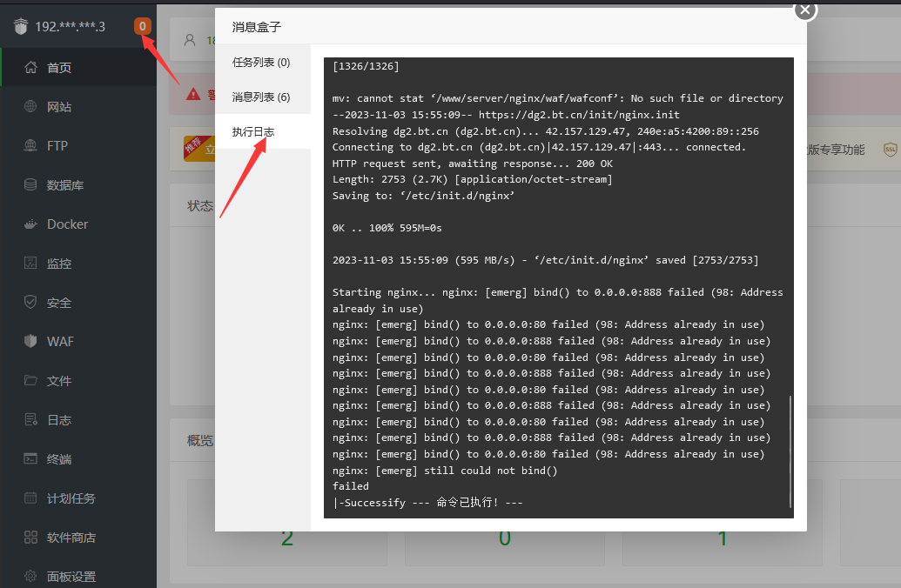Screen dimensions: 901x588
Task: Click '|-Successify --- 命令已执行' line
Action: point(427,503)
